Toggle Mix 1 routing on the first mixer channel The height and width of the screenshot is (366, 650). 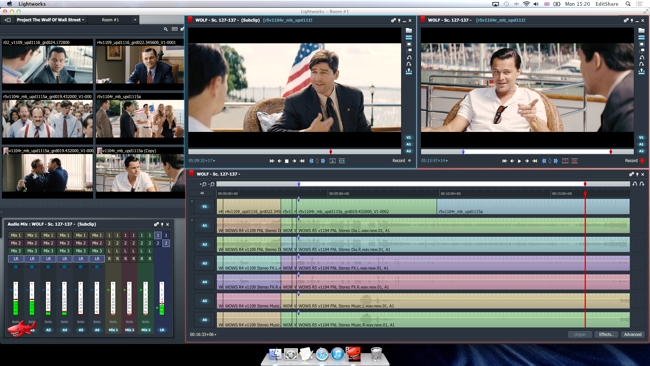tap(16, 235)
